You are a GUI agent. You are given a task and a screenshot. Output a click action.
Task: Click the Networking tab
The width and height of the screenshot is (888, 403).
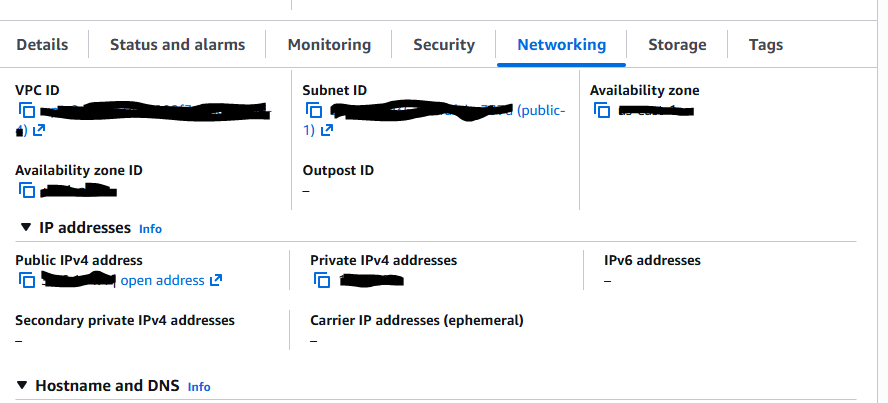561,44
